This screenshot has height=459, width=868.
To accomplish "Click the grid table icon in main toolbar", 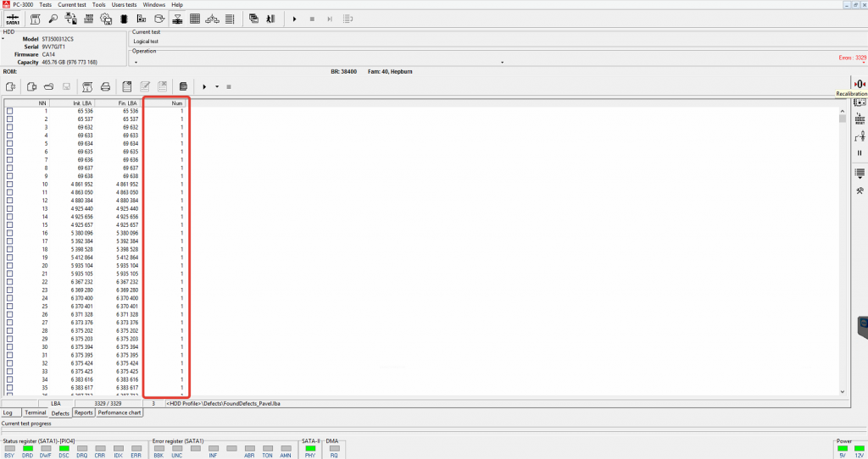I will click(194, 19).
